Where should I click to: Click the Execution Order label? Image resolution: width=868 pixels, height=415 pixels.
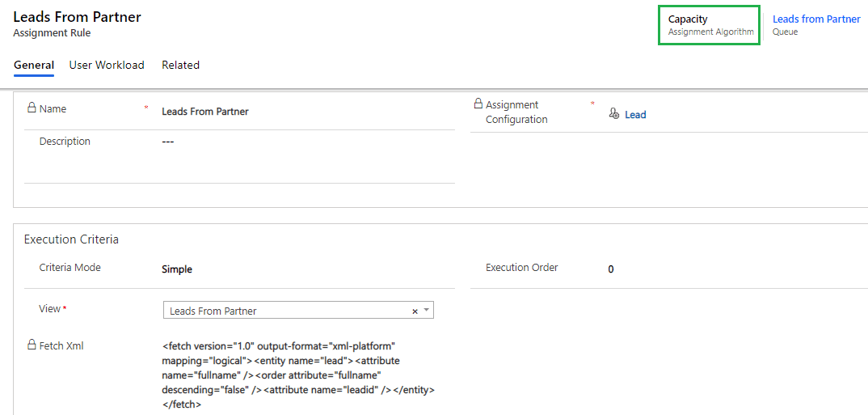(x=522, y=267)
